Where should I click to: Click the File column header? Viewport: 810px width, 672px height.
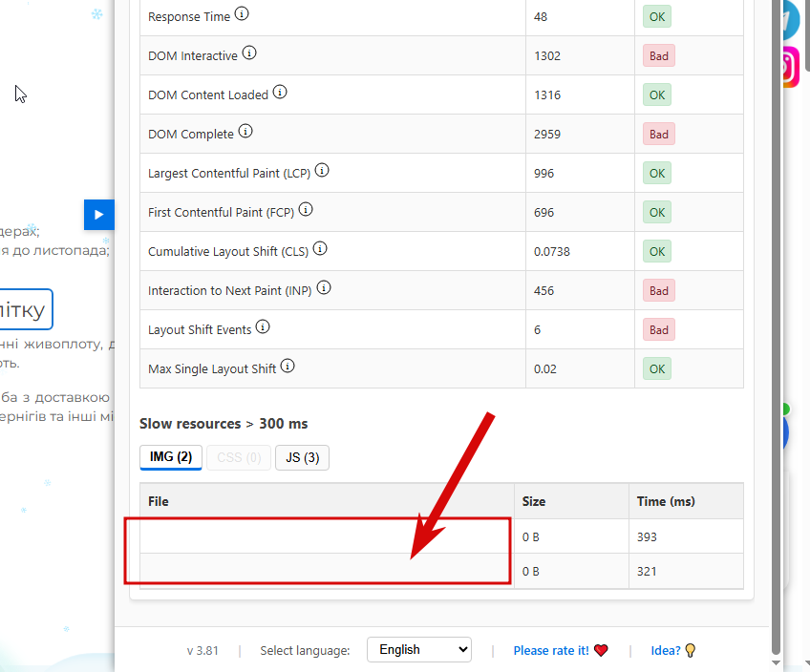pos(327,501)
